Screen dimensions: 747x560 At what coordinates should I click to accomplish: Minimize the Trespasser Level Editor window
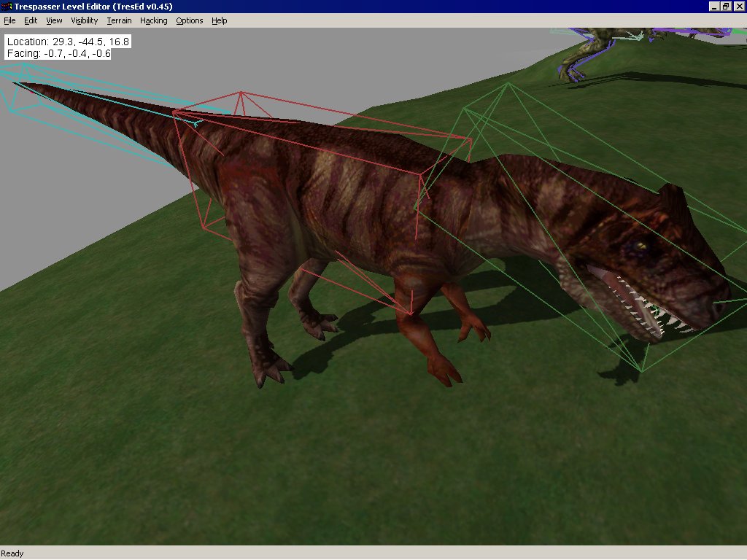pyautogui.click(x=713, y=6)
